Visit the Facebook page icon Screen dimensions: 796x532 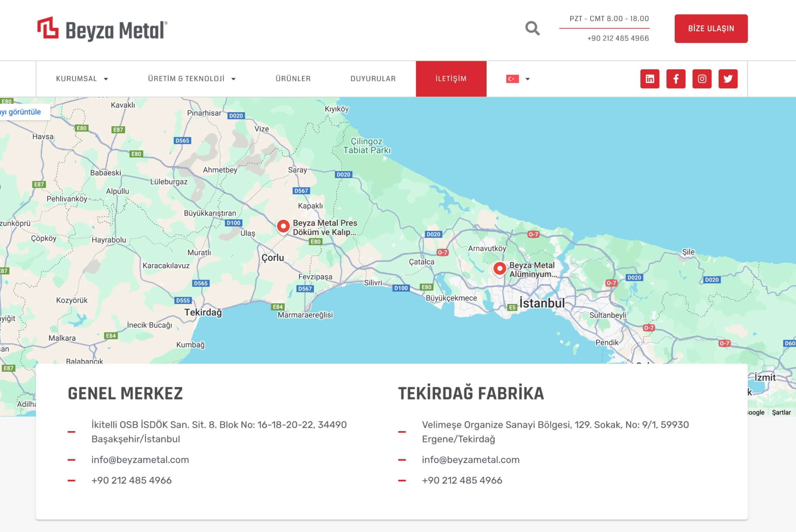click(x=676, y=79)
